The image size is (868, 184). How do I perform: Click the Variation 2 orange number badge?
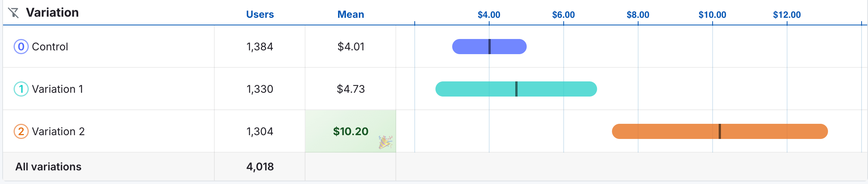[x=21, y=131]
